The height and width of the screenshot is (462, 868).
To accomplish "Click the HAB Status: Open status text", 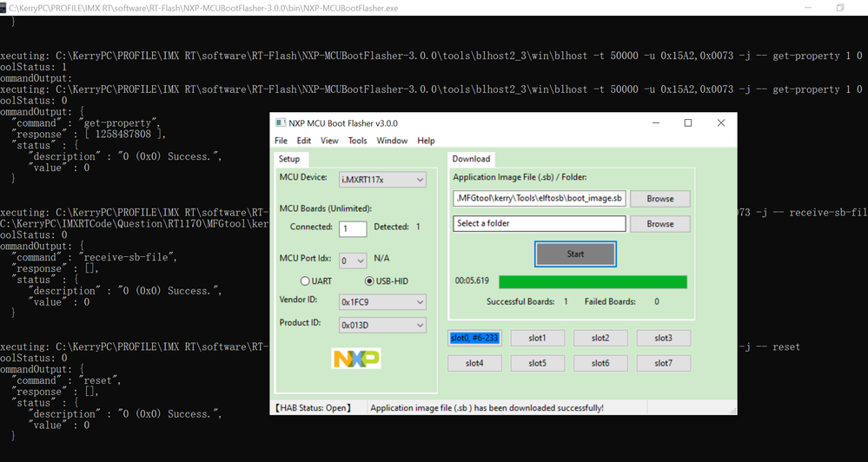I will tap(313, 408).
